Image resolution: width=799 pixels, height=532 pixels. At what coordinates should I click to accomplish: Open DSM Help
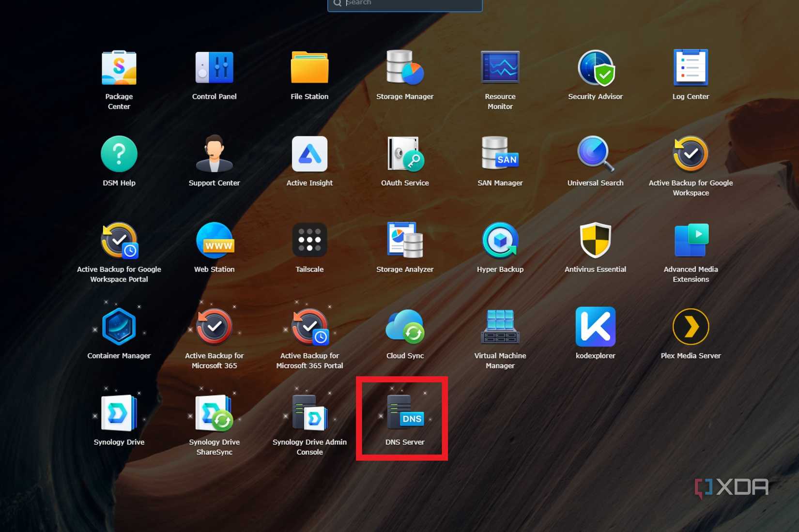[119, 154]
